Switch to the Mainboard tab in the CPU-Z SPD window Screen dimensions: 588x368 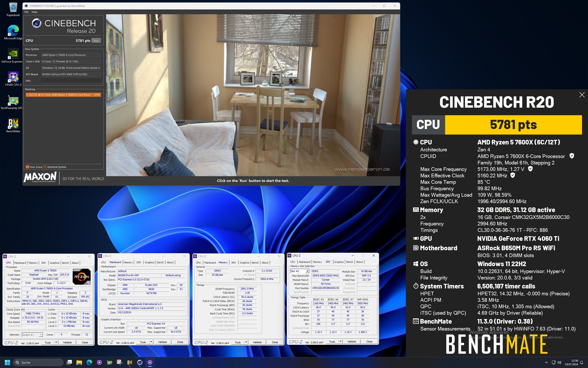(x=304, y=262)
